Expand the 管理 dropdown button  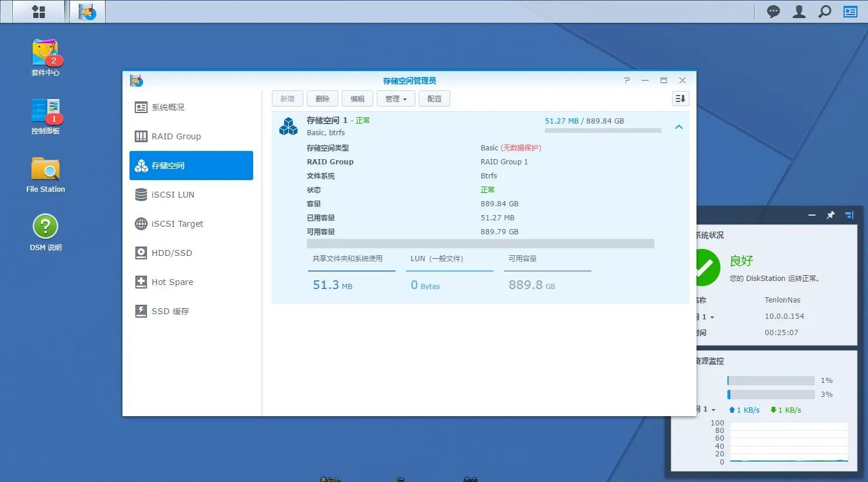point(395,99)
